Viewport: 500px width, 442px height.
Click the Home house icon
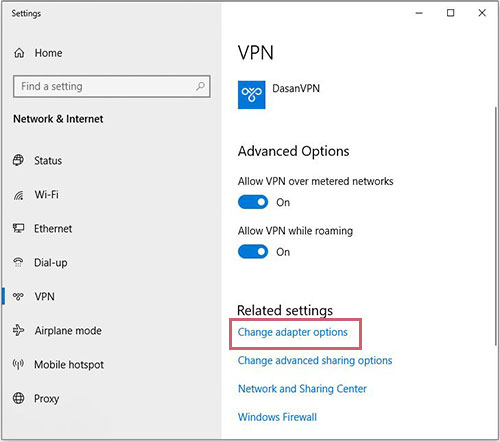coord(19,53)
